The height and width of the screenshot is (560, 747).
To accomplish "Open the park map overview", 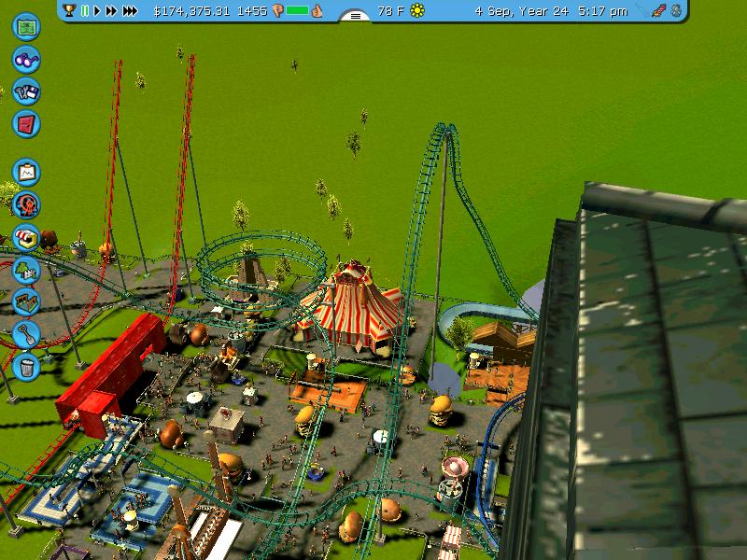I will coord(26,27).
